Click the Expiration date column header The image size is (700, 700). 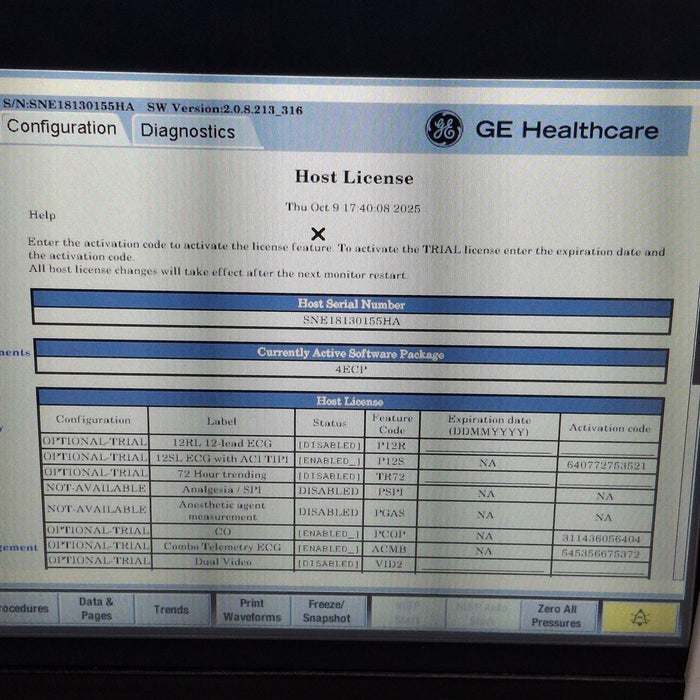(489, 425)
